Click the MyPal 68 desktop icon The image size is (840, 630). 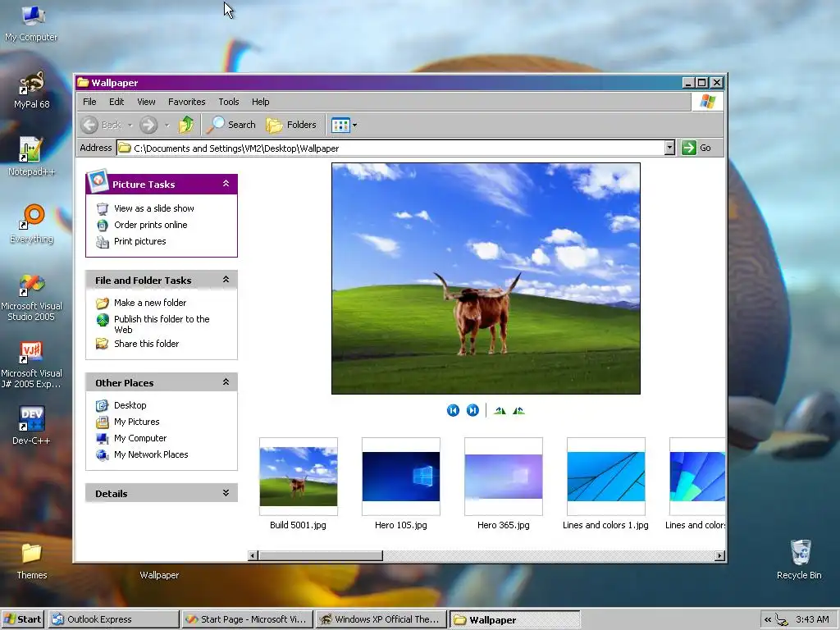(32, 90)
